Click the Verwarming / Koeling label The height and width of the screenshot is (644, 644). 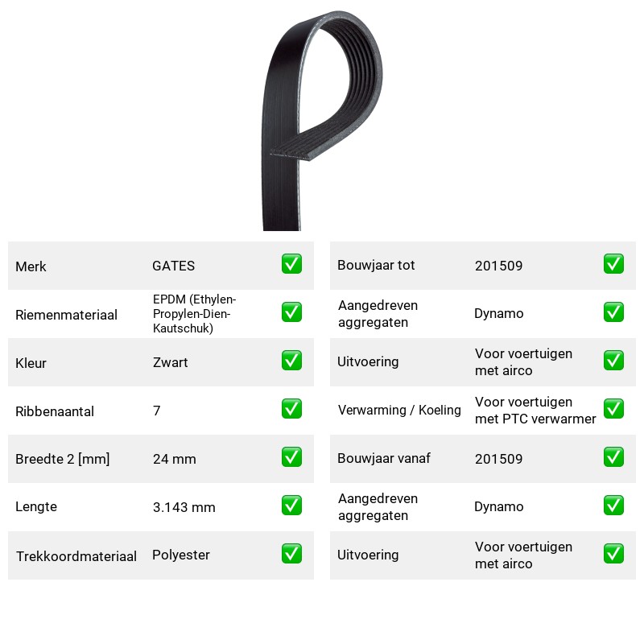(x=399, y=410)
